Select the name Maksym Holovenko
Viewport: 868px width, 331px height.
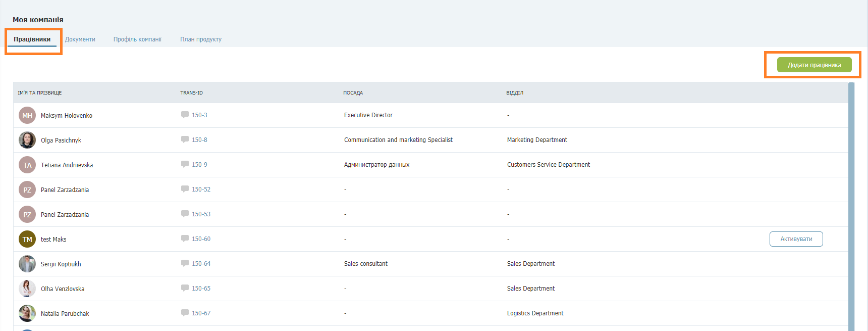click(67, 116)
